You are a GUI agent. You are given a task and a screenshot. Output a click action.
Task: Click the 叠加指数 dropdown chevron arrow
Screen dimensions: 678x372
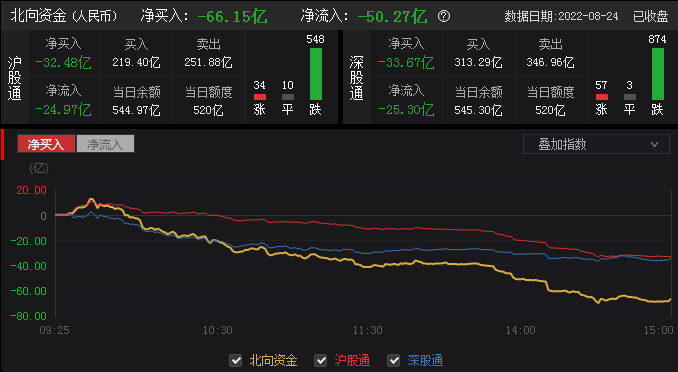coord(654,144)
